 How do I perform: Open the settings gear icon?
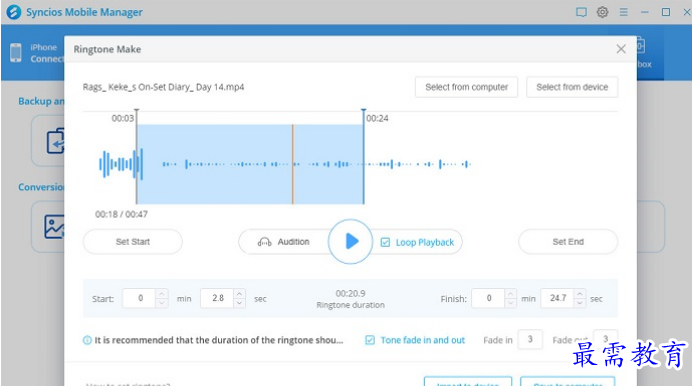(x=602, y=12)
